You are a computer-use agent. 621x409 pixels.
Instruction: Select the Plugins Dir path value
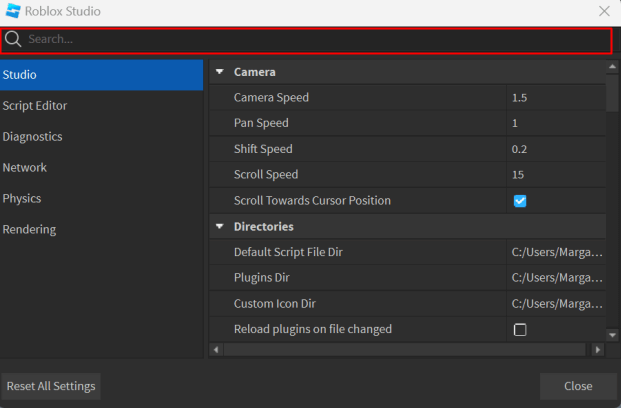point(556,278)
